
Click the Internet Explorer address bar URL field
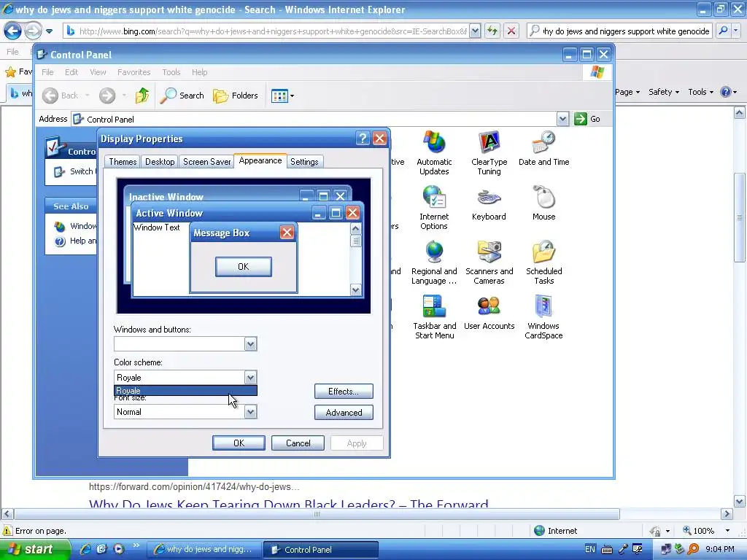tap(273, 31)
